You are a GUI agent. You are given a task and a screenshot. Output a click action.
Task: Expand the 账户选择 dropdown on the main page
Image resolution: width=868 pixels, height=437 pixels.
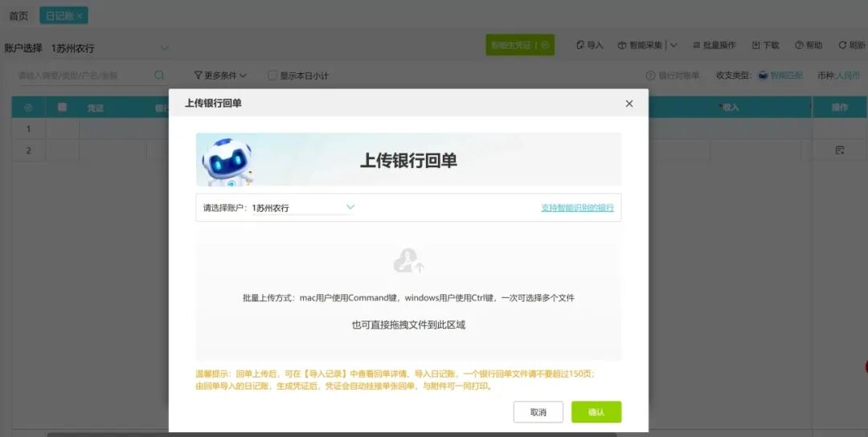tap(165, 48)
